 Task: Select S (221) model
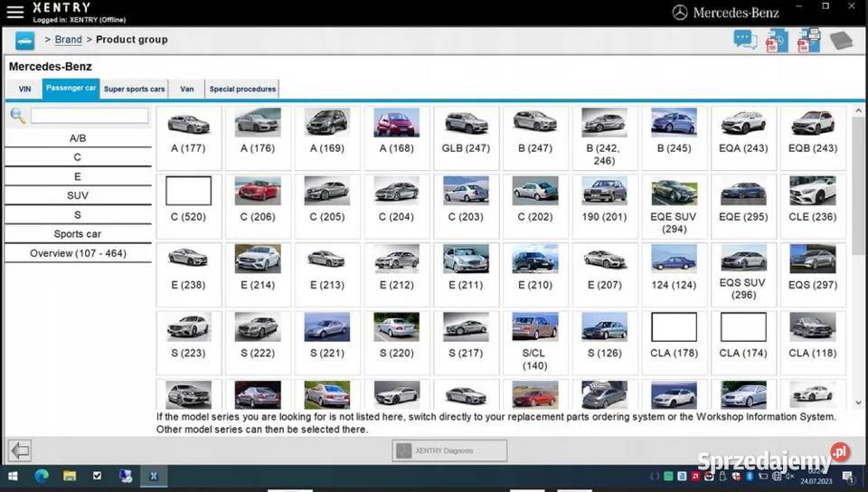327,343
